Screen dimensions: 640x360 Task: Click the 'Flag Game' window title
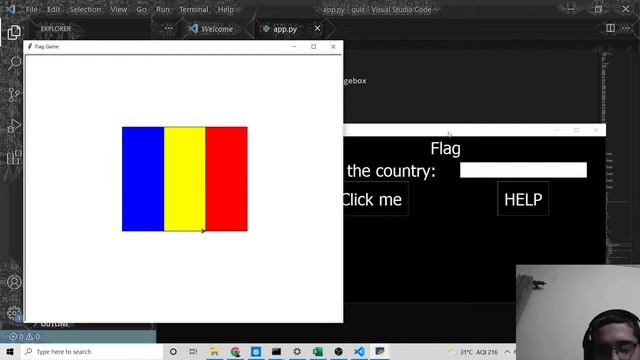47,47
